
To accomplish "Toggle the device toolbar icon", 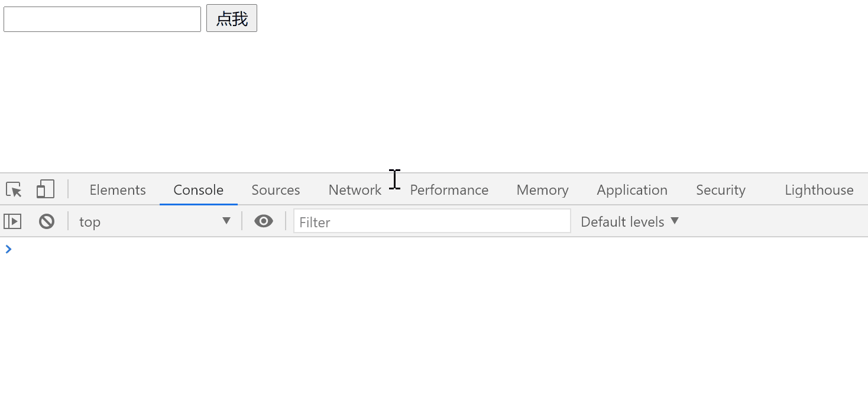I will [46, 189].
